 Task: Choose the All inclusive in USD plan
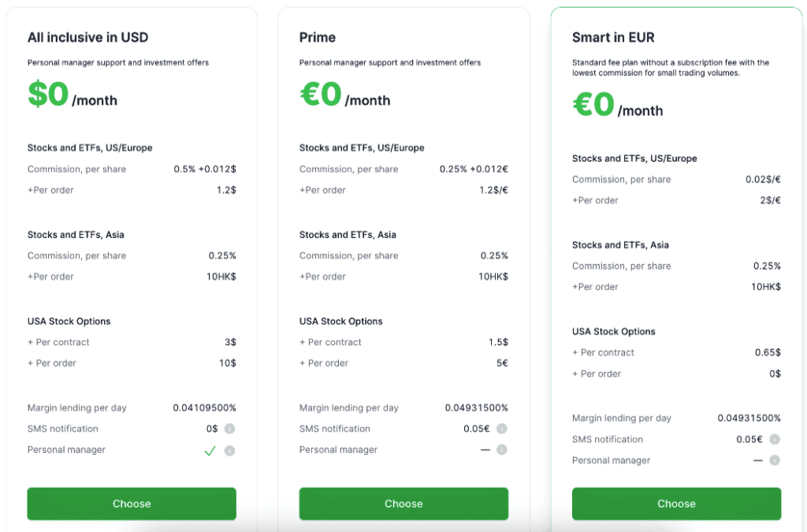tap(132, 504)
